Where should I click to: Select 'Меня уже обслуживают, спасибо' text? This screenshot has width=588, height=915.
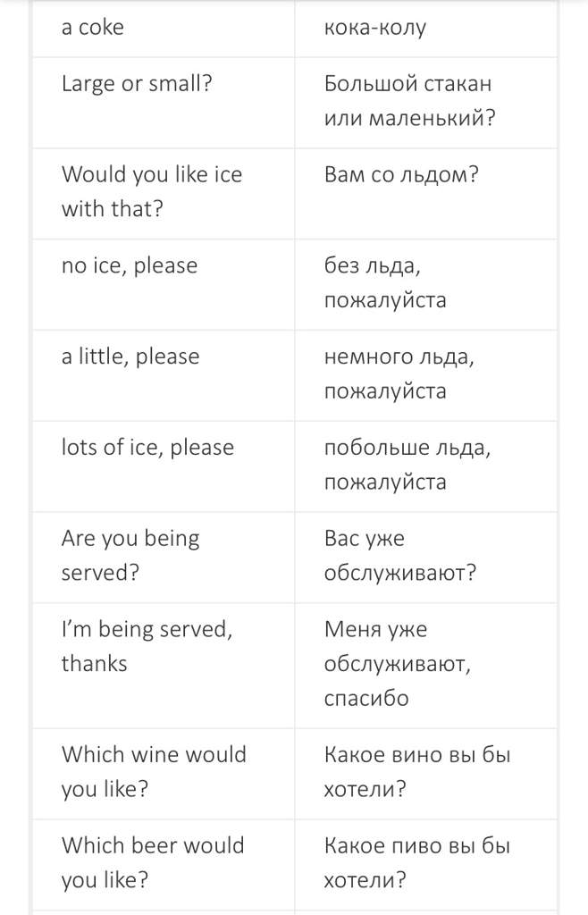pyautogui.click(x=398, y=664)
